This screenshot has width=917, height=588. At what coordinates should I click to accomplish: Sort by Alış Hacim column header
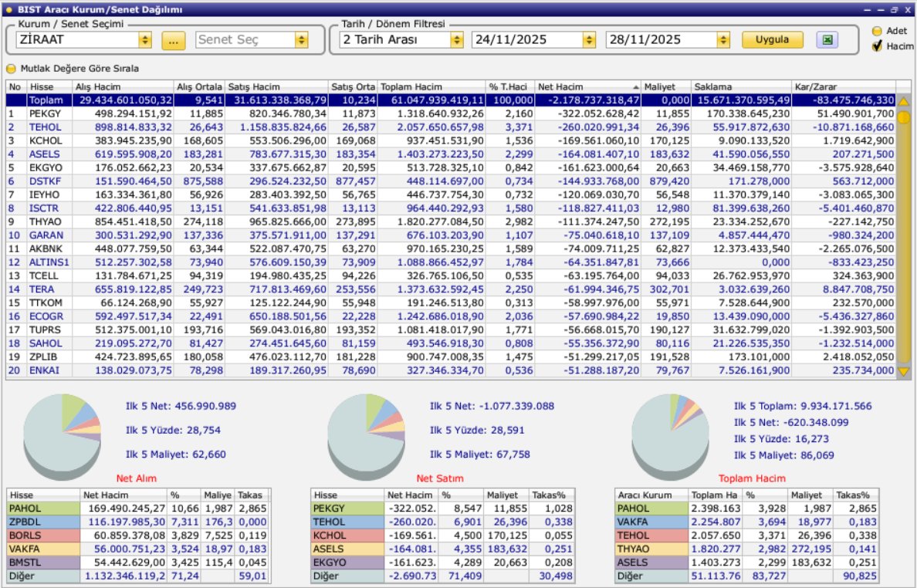[x=123, y=86]
